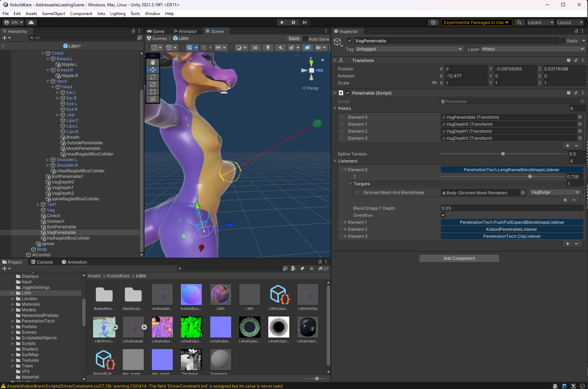Image resolution: width=588 pixels, height=389 pixels.
Task: Pick object for VagDepth0 element field
Action: click(x=580, y=124)
